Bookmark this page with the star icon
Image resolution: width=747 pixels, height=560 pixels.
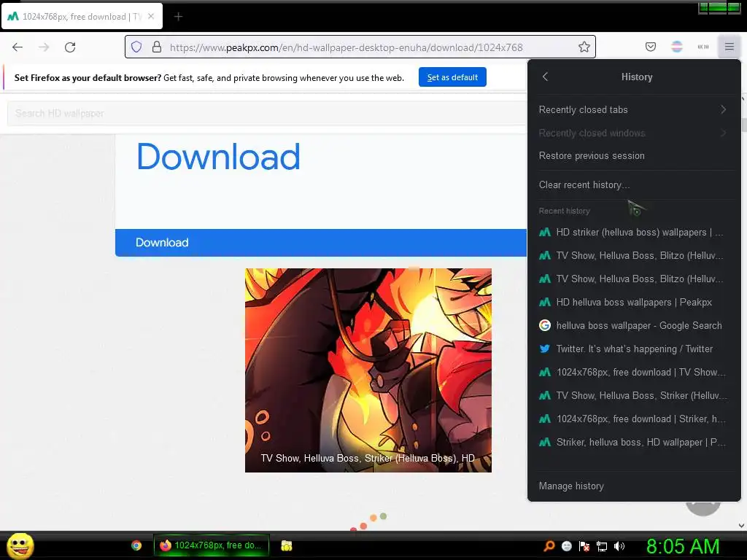(x=584, y=47)
